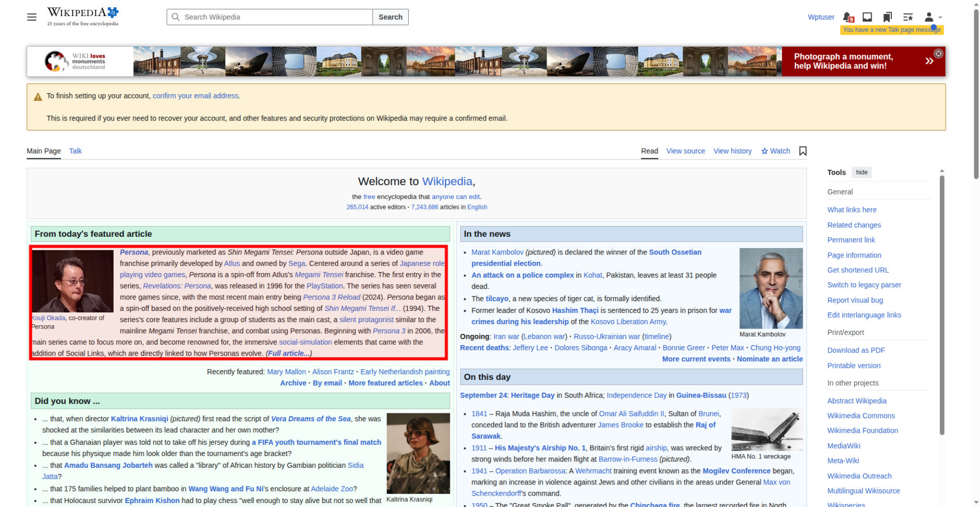This screenshot has width=980, height=507.
Task: Open the Marat Kambolov portrait thumbnail
Action: click(771, 288)
